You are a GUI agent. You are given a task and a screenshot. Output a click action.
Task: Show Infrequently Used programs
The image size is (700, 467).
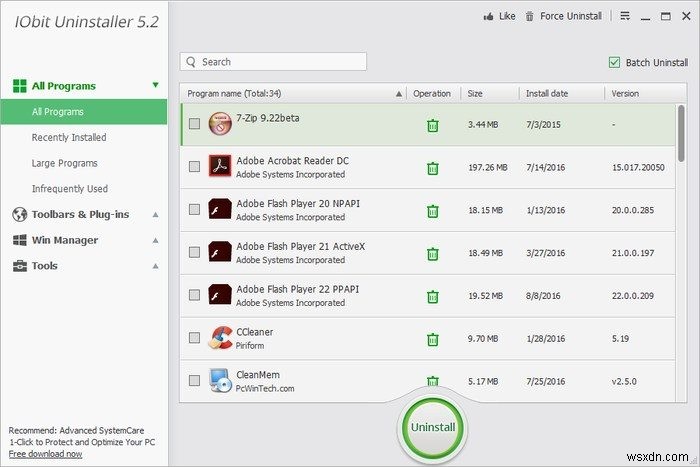click(70, 189)
